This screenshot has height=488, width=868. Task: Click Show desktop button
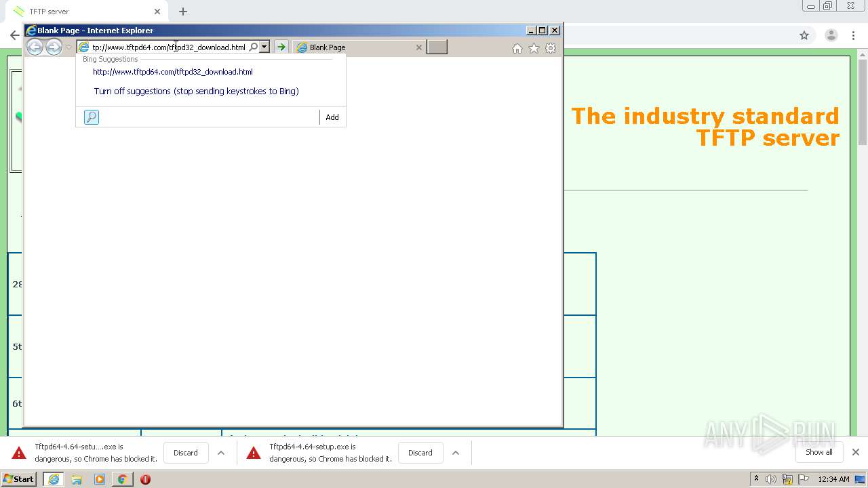pyautogui.click(x=861, y=479)
